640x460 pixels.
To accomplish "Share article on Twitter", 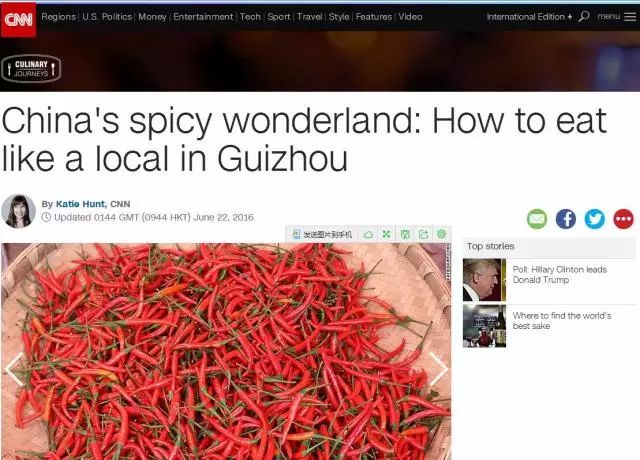I will click(x=595, y=219).
